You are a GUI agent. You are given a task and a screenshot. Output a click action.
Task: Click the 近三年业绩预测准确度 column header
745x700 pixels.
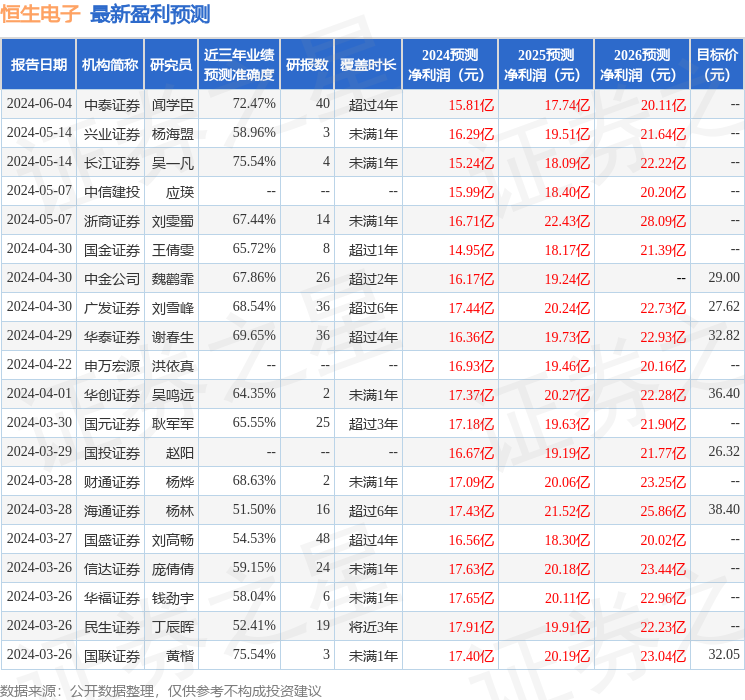pos(239,65)
